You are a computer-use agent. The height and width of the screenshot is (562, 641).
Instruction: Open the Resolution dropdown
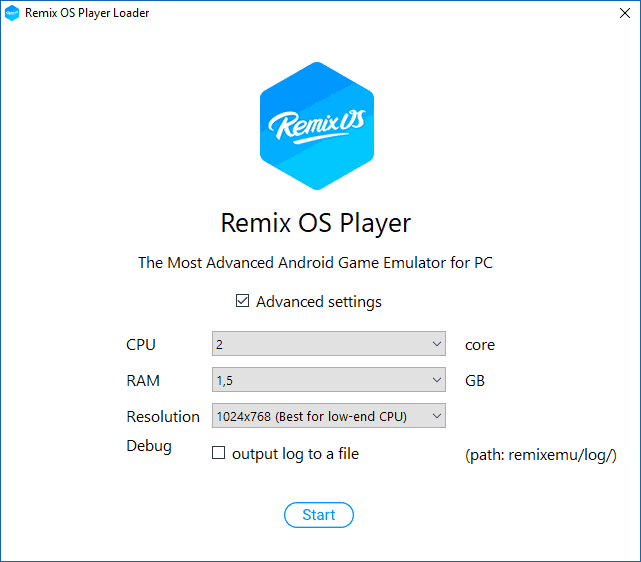coord(329,416)
